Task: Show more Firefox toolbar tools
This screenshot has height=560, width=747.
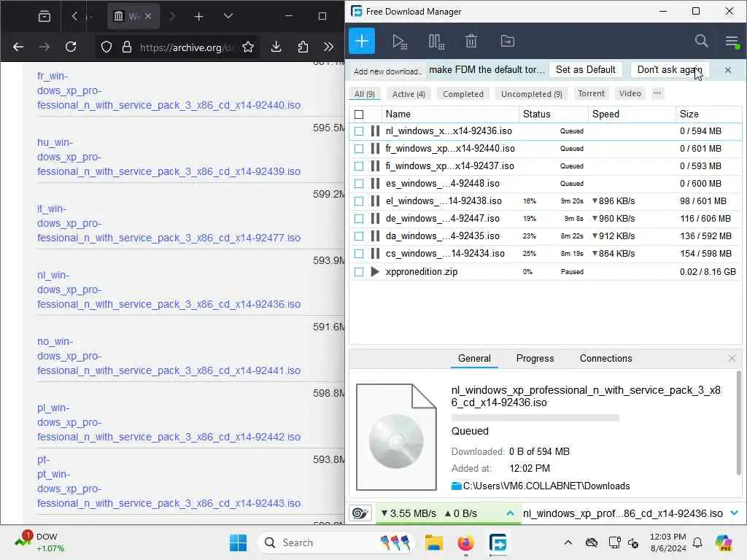Action: click(328, 47)
